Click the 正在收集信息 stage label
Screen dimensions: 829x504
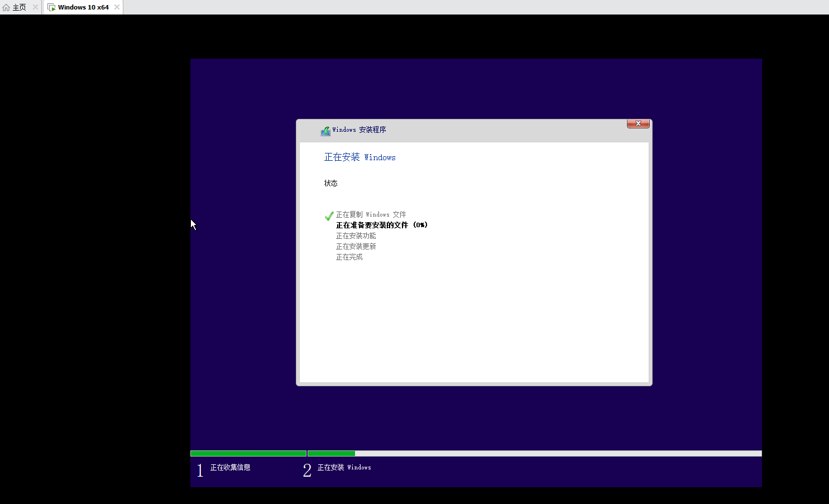(x=230, y=467)
